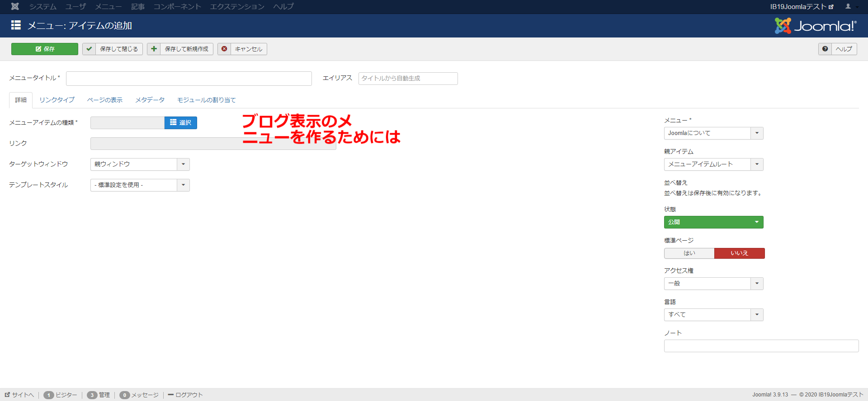Open the テンプレートスタイル dropdown
The height and width of the screenshot is (401, 868).
(x=140, y=185)
